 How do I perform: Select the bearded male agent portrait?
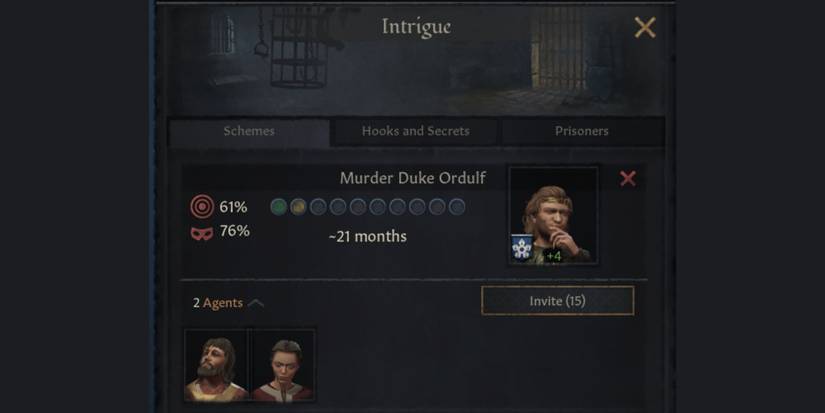pyautogui.click(x=216, y=365)
